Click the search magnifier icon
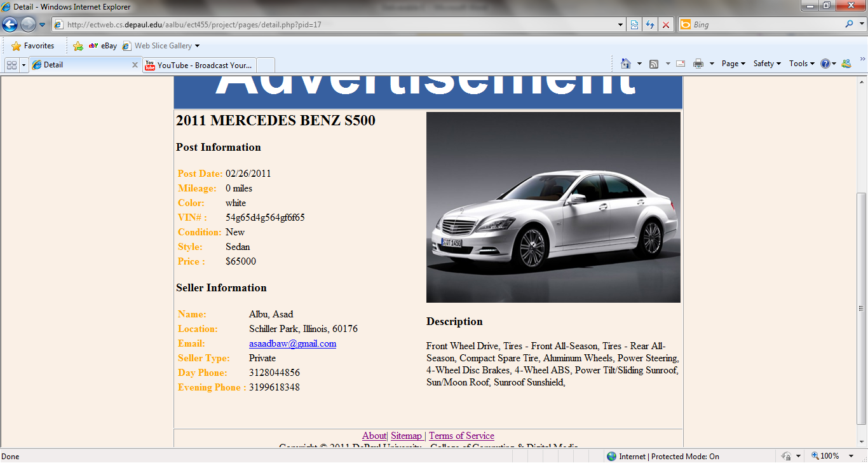The image size is (868, 463). coord(849,24)
